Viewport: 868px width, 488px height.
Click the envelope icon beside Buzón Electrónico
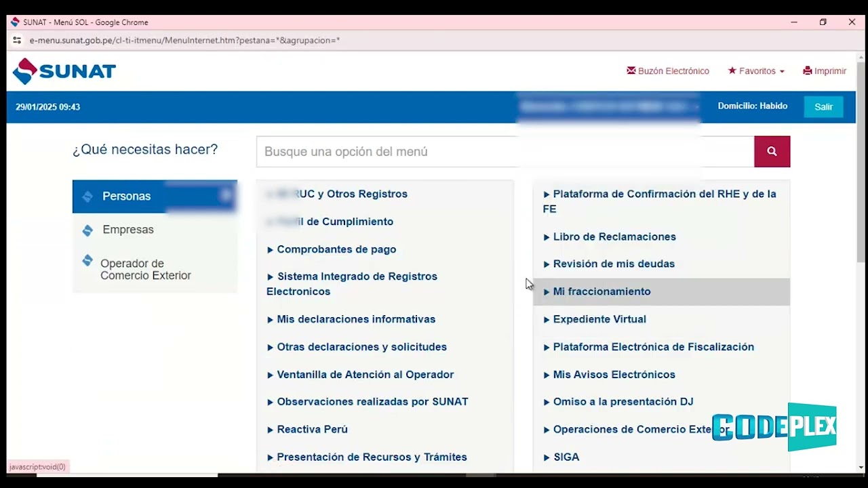click(x=631, y=70)
